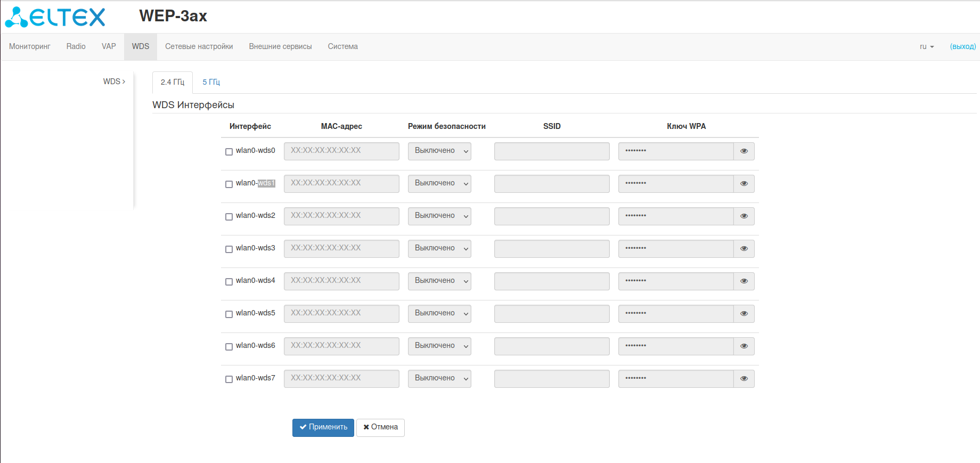Expand wlan0-wds2 security mode list
This screenshot has height=463, width=980.
pyautogui.click(x=439, y=216)
